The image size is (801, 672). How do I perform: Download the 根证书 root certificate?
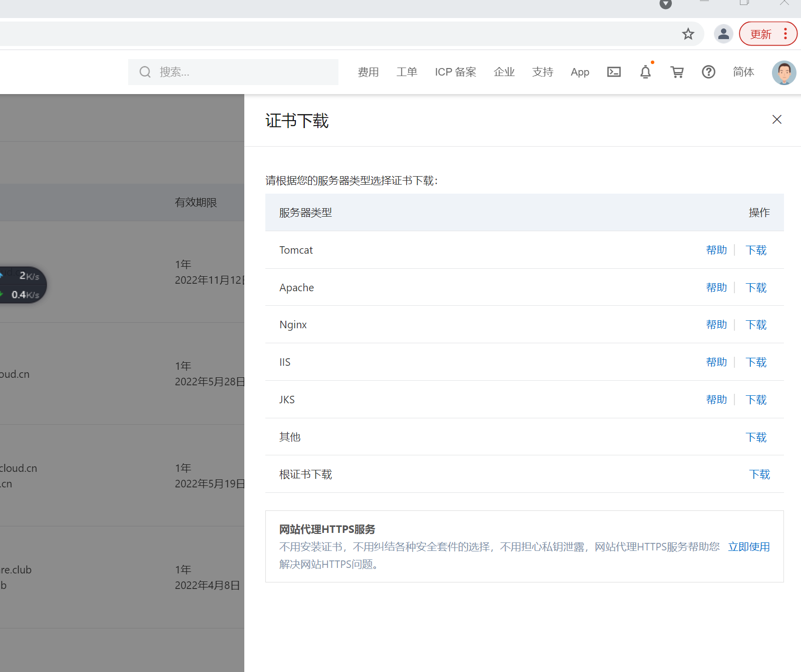[759, 474]
